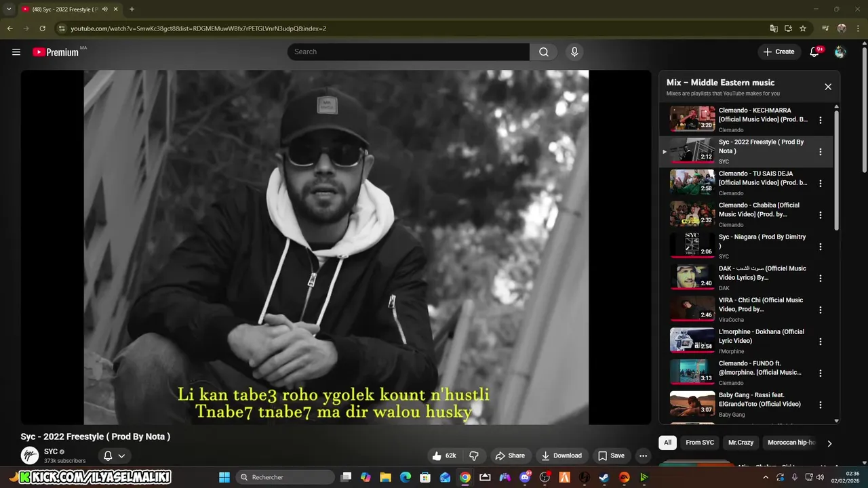Viewport: 868px width, 488px height.
Task: Open Discord from taskbar
Action: pos(524,477)
